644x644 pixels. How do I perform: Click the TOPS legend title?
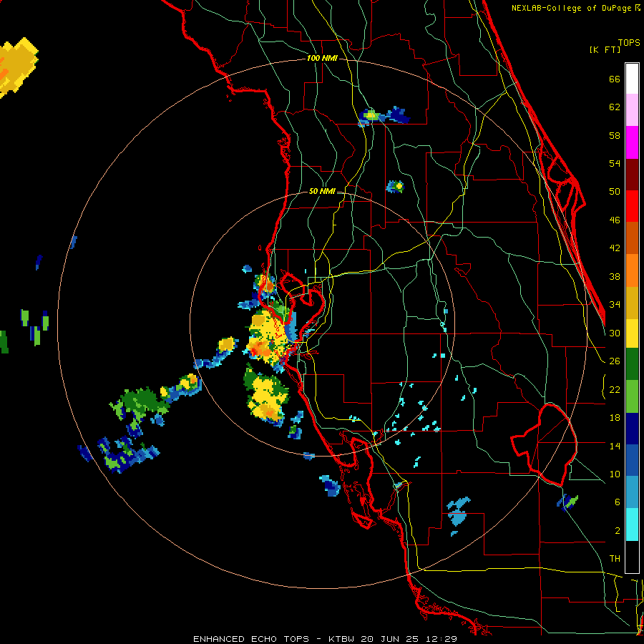[x=629, y=42]
